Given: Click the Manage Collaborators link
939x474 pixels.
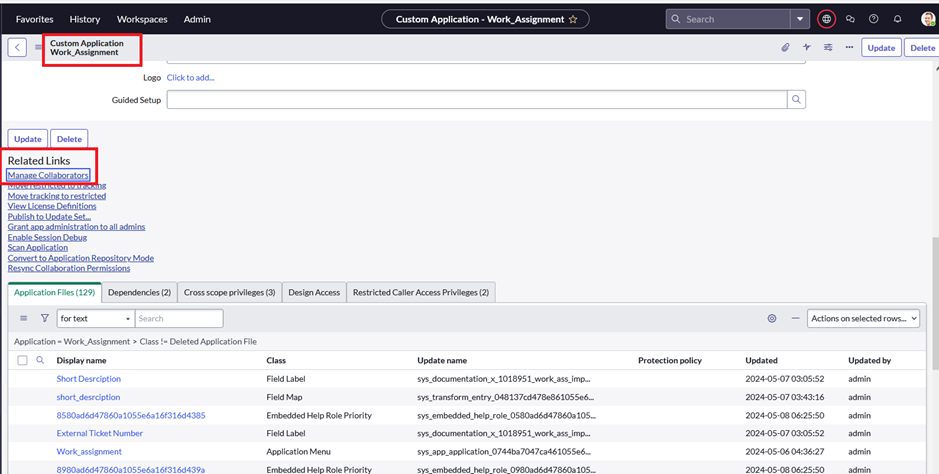Looking at the screenshot, I should (x=48, y=175).
